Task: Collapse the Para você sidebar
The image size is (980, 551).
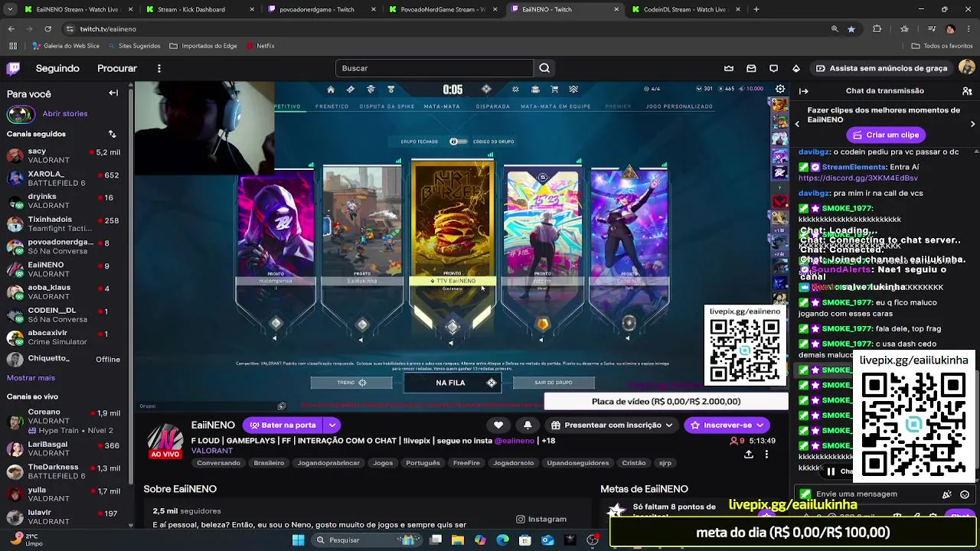Action: click(113, 93)
